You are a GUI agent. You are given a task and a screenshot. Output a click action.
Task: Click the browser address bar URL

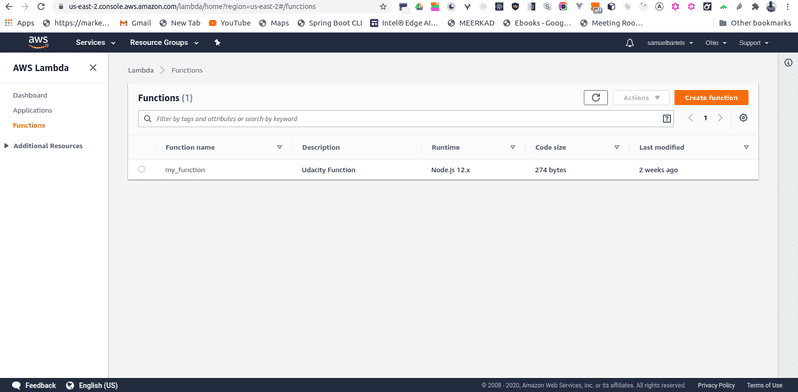(192, 7)
